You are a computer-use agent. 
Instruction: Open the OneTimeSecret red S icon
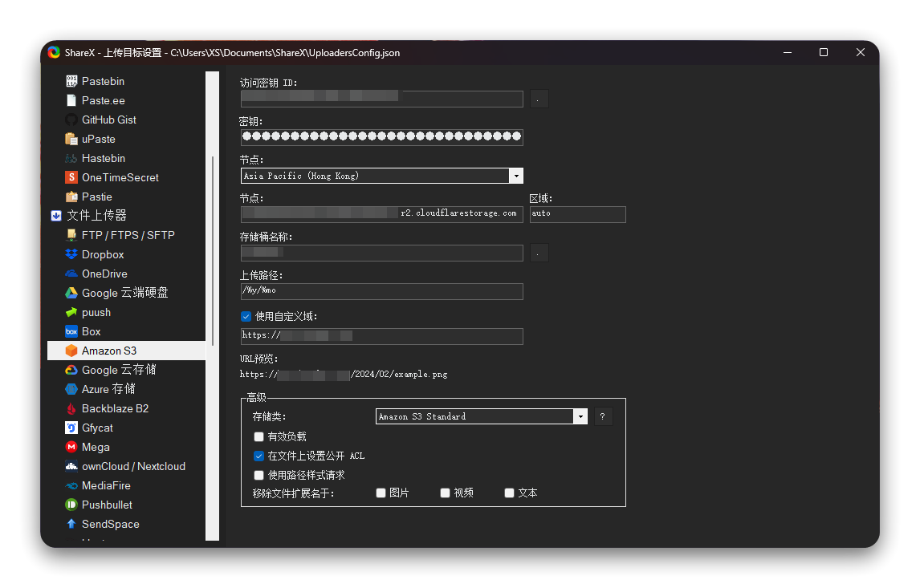pos(71,177)
